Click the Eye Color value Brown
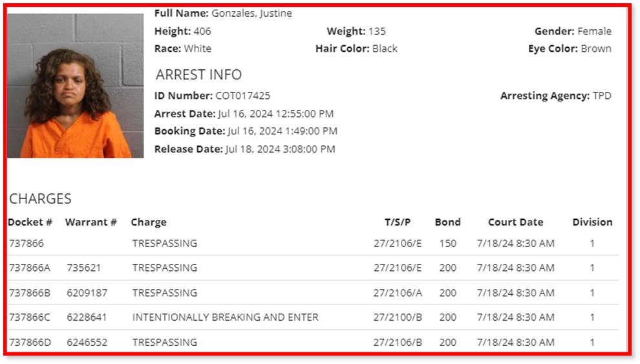 click(596, 48)
